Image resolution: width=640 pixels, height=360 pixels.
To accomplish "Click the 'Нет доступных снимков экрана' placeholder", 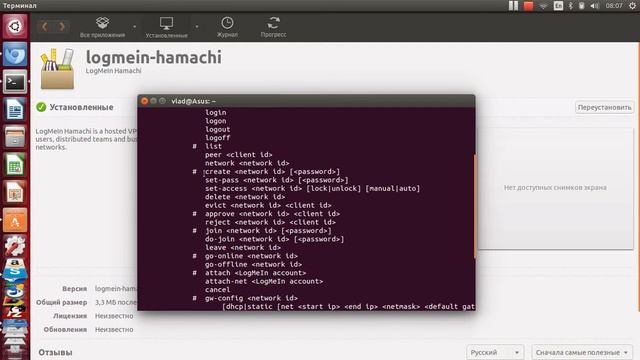I will [555, 188].
